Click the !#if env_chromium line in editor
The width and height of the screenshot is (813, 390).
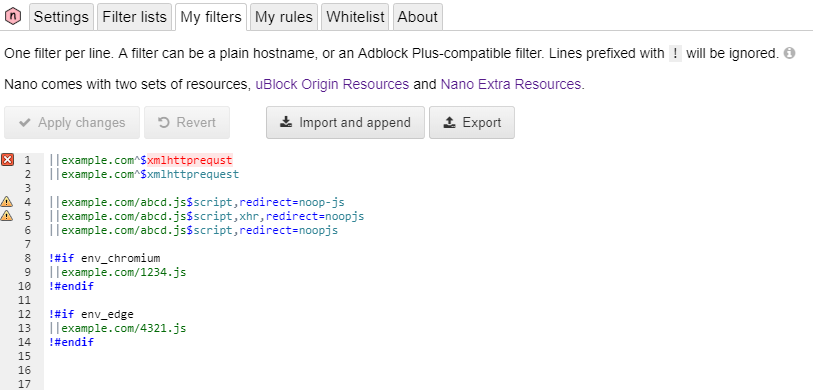[x=105, y=258]
